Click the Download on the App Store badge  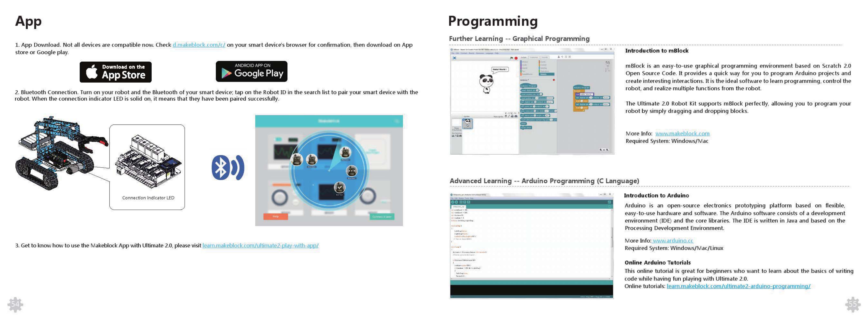[x=116, y=72]
